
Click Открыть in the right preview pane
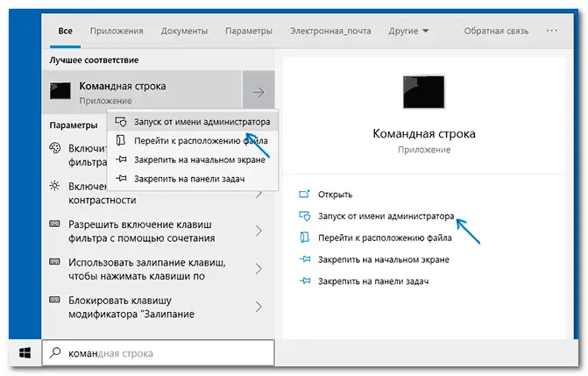[335, 194]
